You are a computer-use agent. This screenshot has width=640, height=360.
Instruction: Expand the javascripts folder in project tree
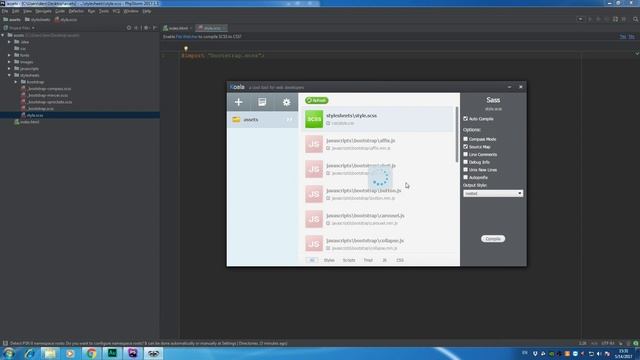(9, 69)
